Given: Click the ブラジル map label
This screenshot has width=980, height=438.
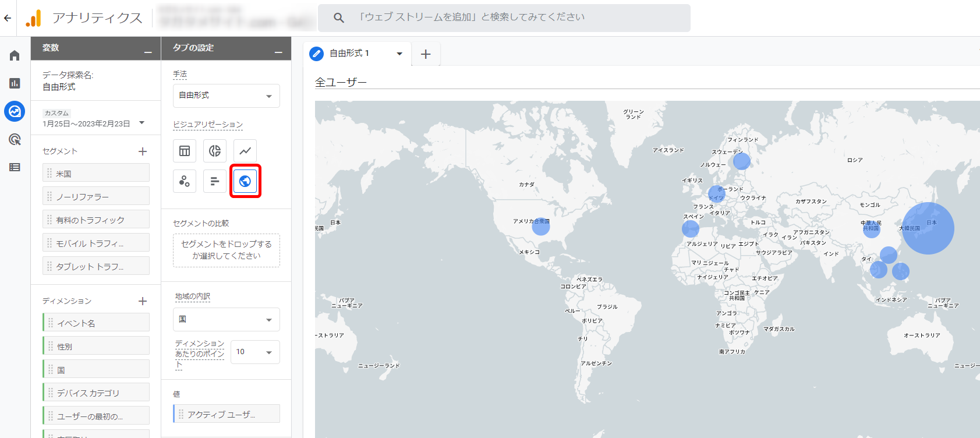Looking at the screenshot, I should [x=607, y=307].
